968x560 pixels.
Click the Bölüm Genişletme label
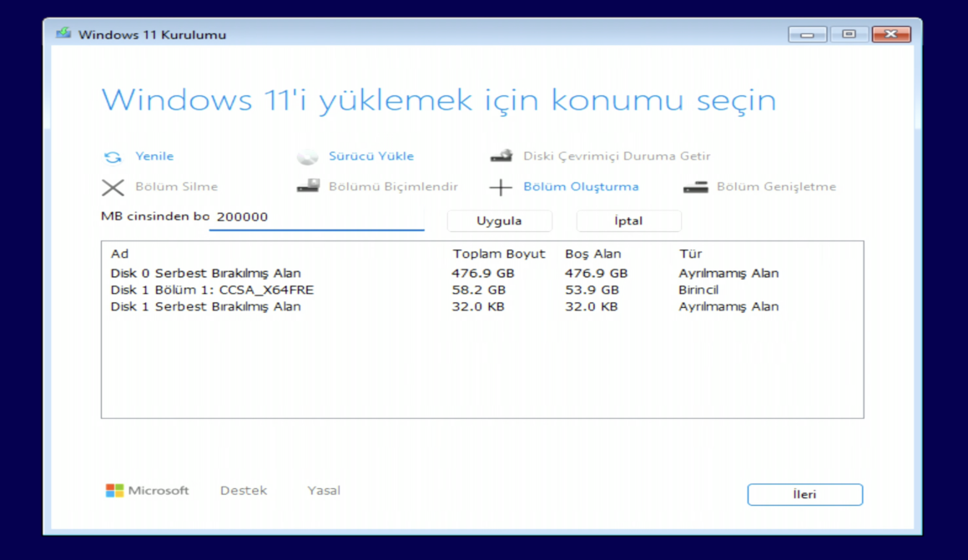coord(776,186)
